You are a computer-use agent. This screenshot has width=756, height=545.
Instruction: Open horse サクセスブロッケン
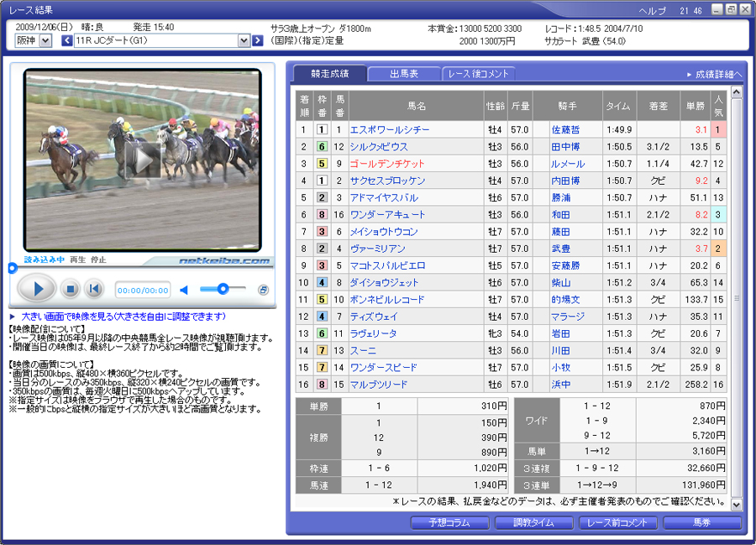[387, 181]
